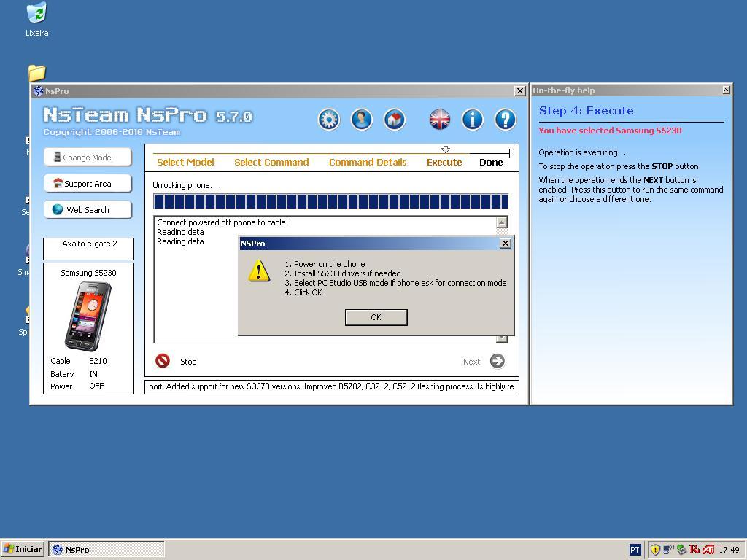747x560 pixels.
Task: Click the user account icon in NsPro header
Action: (362, 119)
